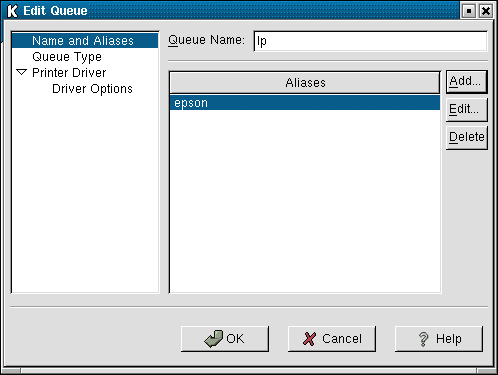
Task: Go to Driver Options in tree
Action: pos(92,89)
